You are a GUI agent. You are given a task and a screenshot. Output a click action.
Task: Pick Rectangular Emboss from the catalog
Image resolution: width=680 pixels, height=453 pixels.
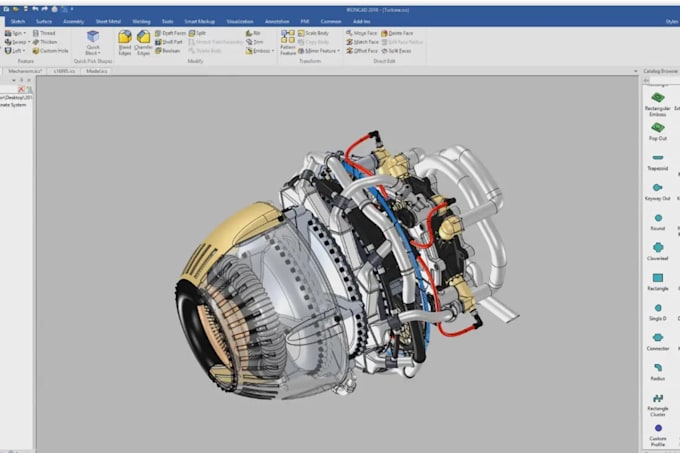[x=657, y=104]
